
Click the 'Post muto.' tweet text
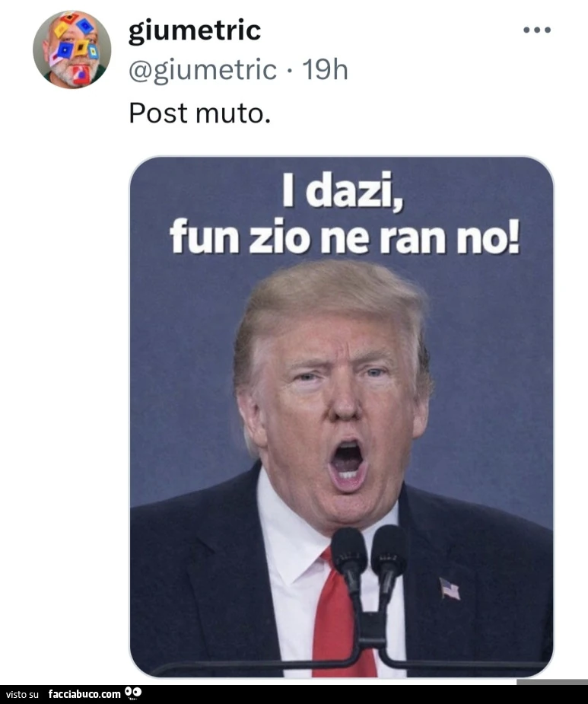tap(200, 113)
